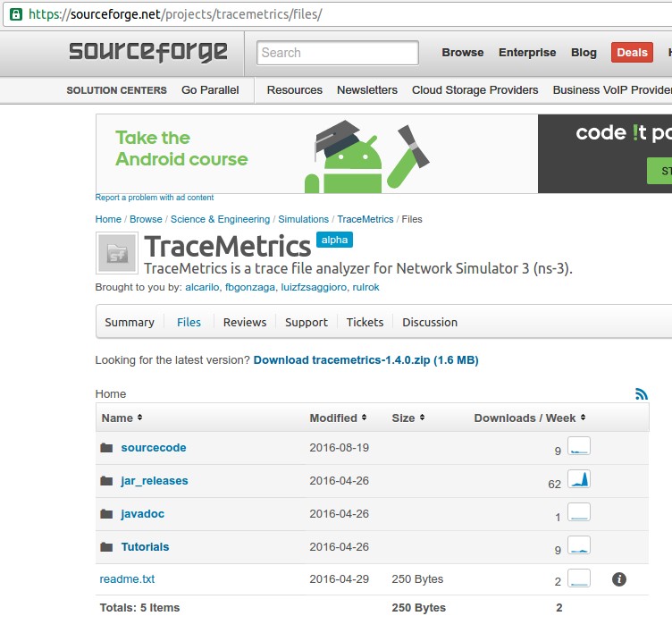672x633 pixels.
Task: Open the Reviews tab
Action: tap(245, 322)
